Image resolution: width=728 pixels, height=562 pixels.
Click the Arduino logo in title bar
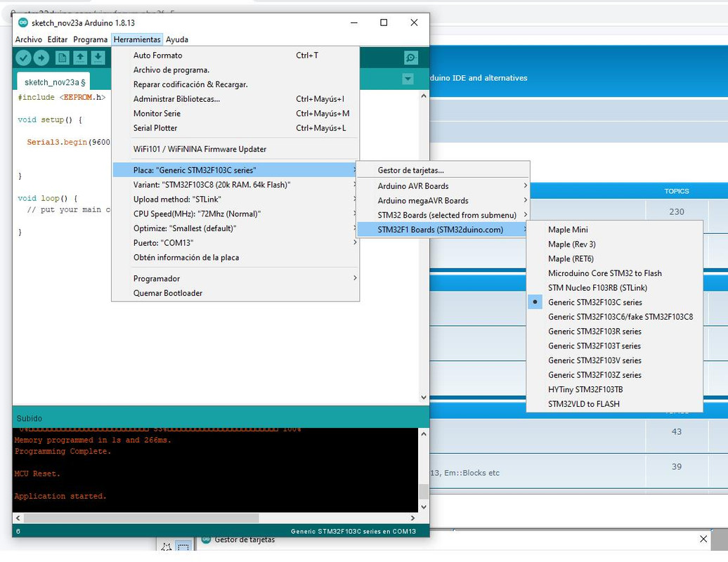click(x=22, y=22)
